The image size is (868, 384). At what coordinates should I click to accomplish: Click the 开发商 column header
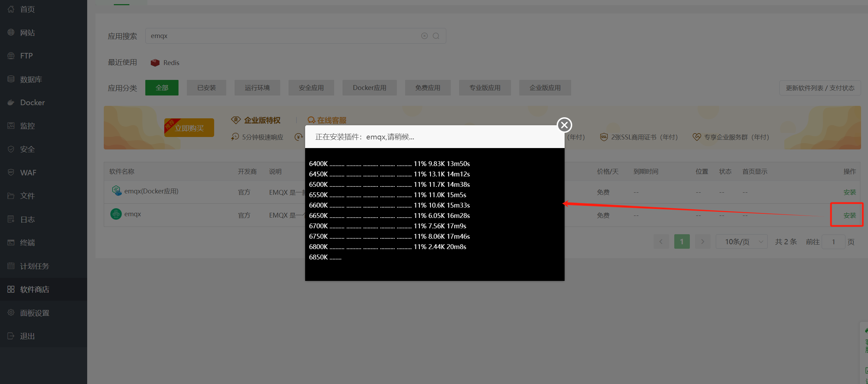point(247,172)
